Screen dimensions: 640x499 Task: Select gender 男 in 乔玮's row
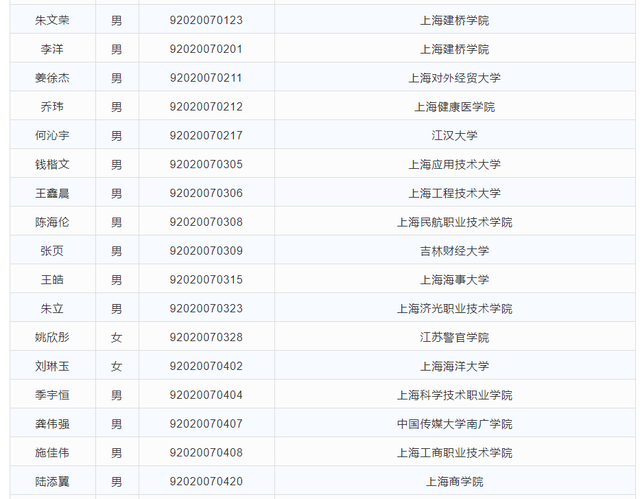point(117,106)
